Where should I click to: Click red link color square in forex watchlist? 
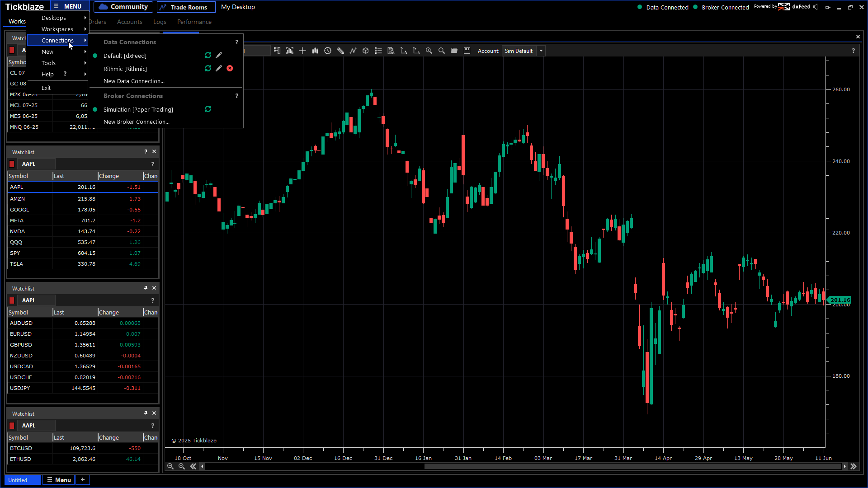tap(12, 300)
